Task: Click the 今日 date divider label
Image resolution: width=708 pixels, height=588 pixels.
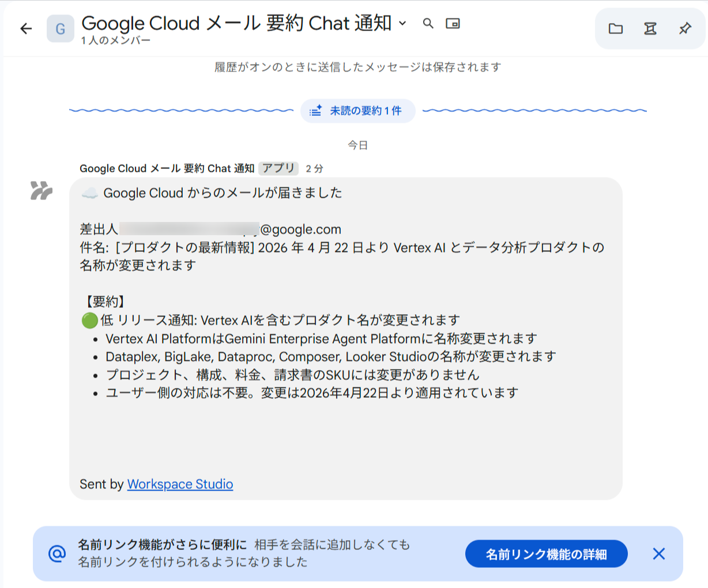Action: tap(357, 145)
